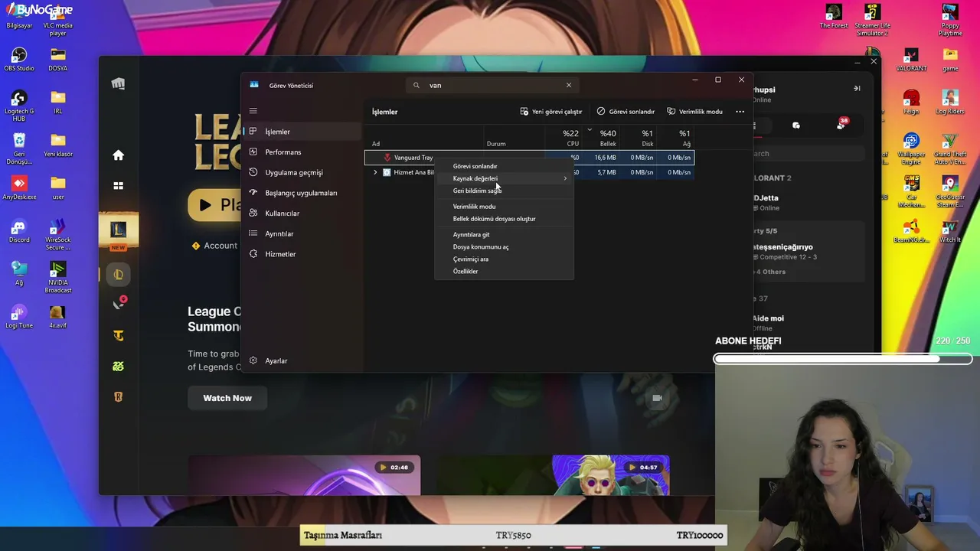Open the Riot Client home icon

tap(118, 155)
